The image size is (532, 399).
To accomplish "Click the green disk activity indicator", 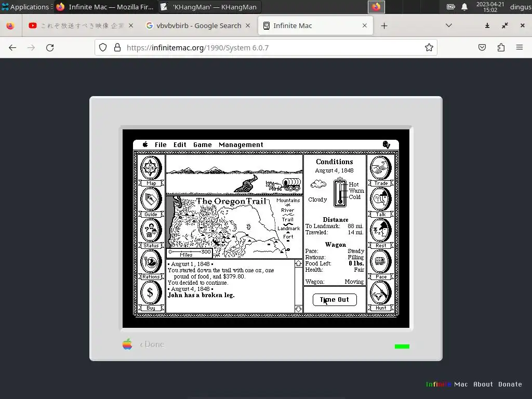I will pos(402,347).
